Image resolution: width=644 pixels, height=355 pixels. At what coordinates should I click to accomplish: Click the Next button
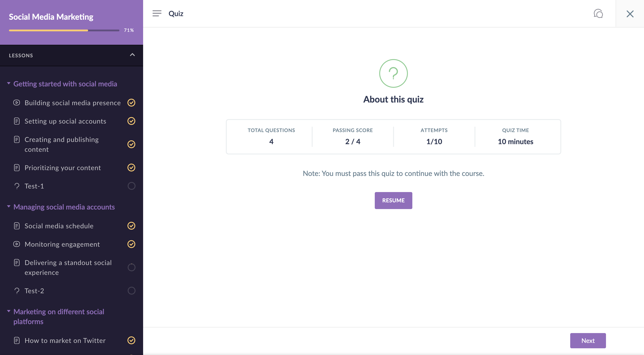click(587, 340)
